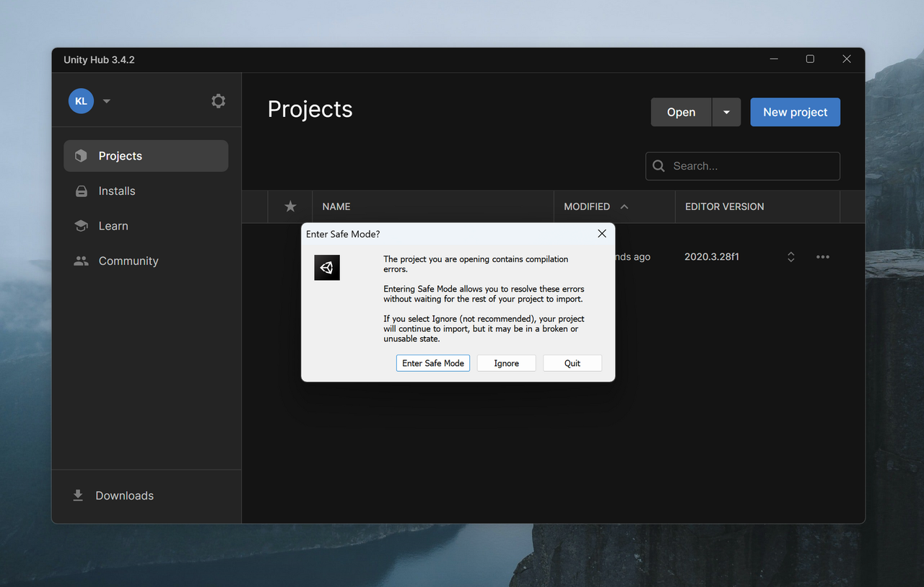924x587 pixels.
Task: Click the Open project button
Action: pyautogui.click(x=681, y=112)
